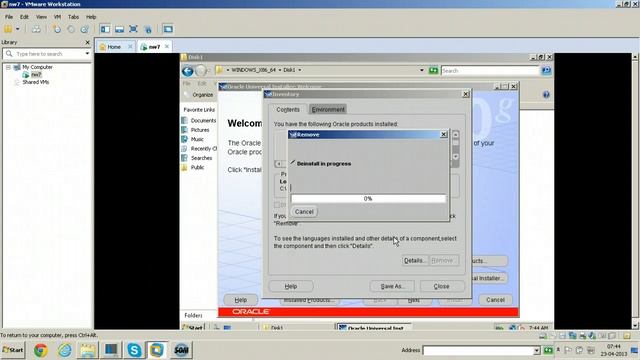Open Searches in Favorite Links
This screenshot has height=360, width=640.
(x=201, y=158)
